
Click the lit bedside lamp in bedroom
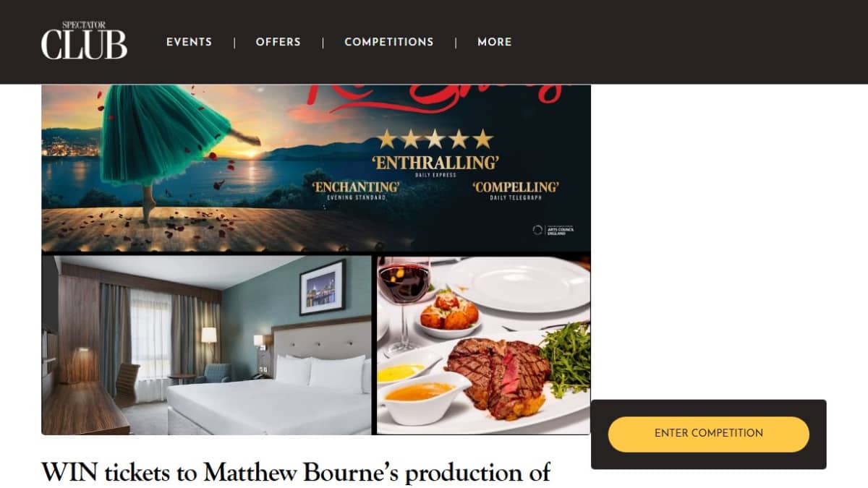click(x=209, y=335)
